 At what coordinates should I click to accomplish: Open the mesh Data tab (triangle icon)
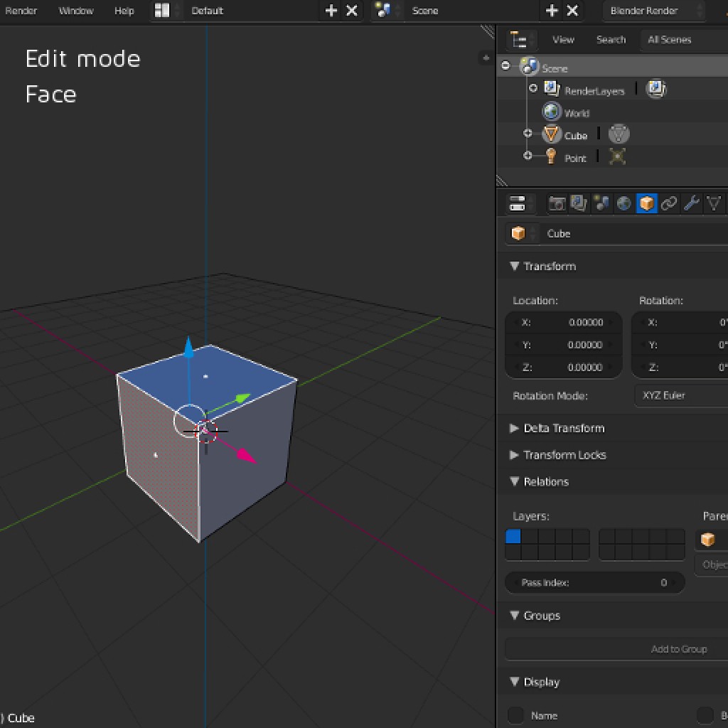tap(714, 204)
